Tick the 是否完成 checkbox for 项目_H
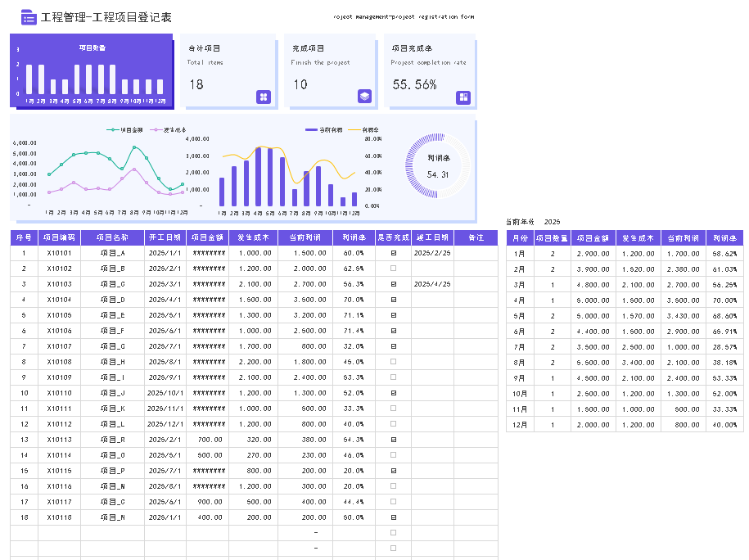Screen dimensions: 749x560 [393, 362]
